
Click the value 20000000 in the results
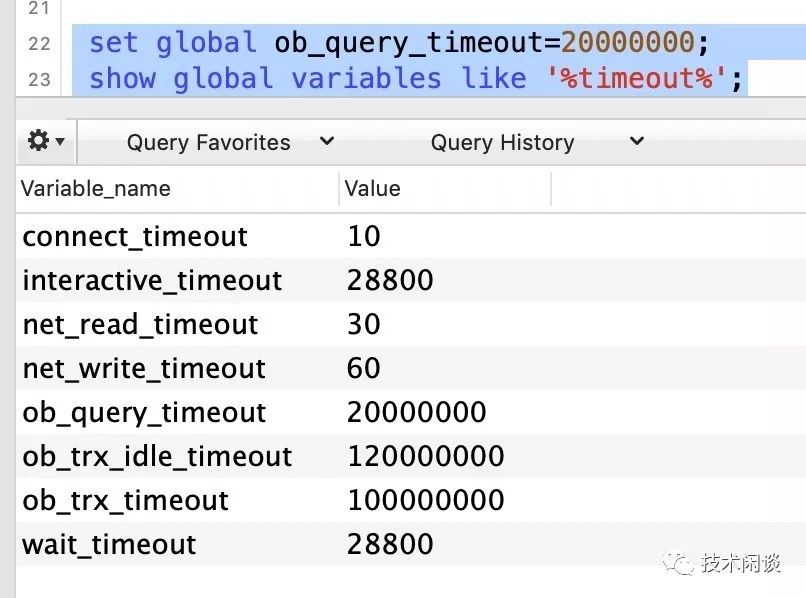coord(416,413)
